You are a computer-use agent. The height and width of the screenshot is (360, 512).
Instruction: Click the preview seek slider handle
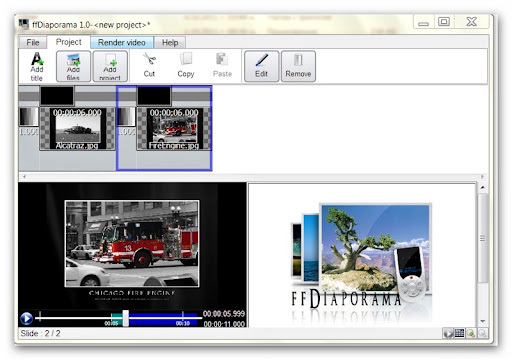click(x=125, y=318)
